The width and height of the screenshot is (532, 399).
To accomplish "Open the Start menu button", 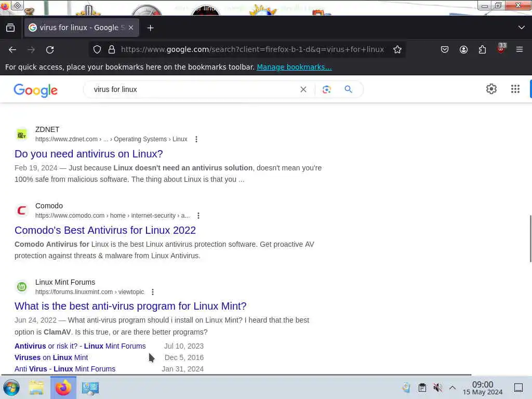I will click(x=11, y=388).
